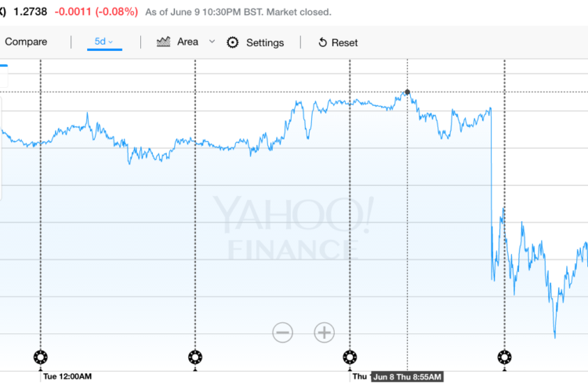Click the Jun 8 Thu 8:55AM date label
588x392 pixels.
pyautogui.click(x=407, y=378)
